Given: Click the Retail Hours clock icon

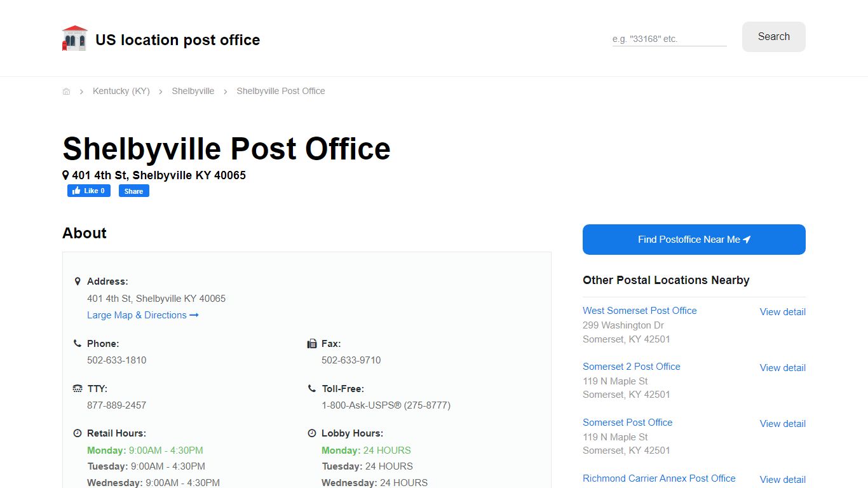Looking at the screenshot, I should pos(78,433).
